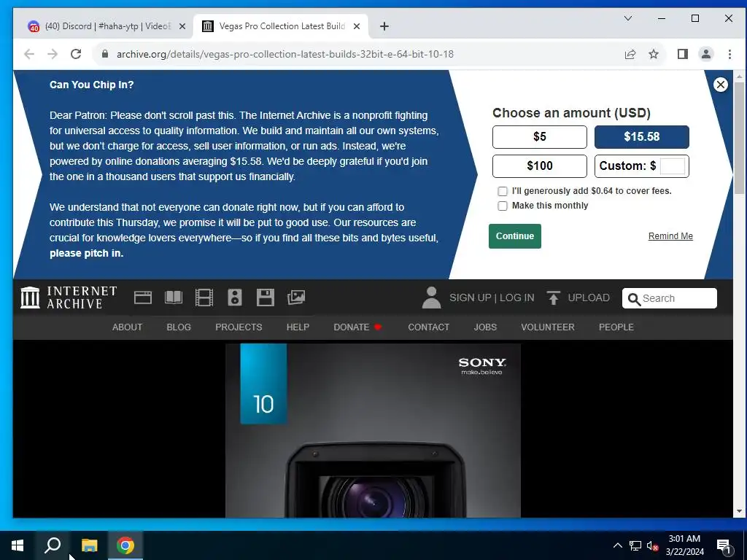Click SIGN UP link
Screen dimensions: 747x560
click(x=471, y=297)
